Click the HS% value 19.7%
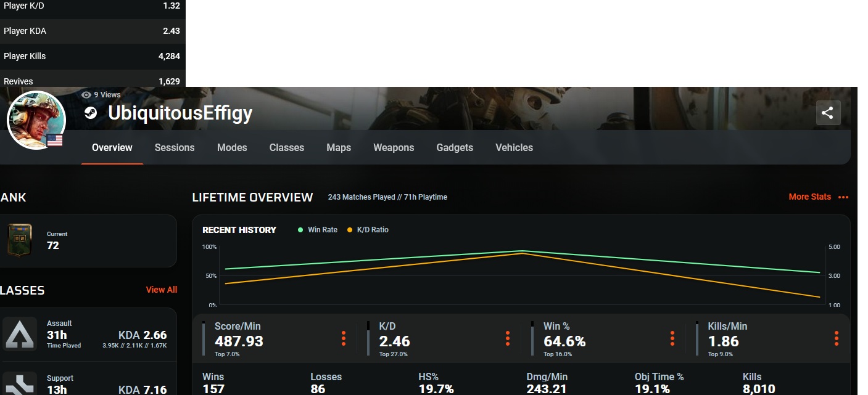 pyautogui.click(x=436, y=389)
